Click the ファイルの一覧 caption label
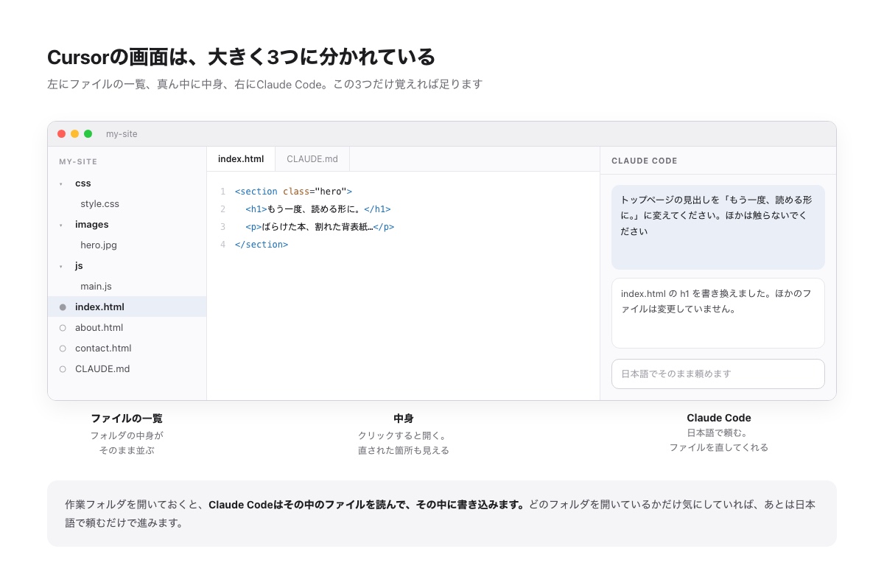Screen dimensions: 884x588 pos(127,419)
